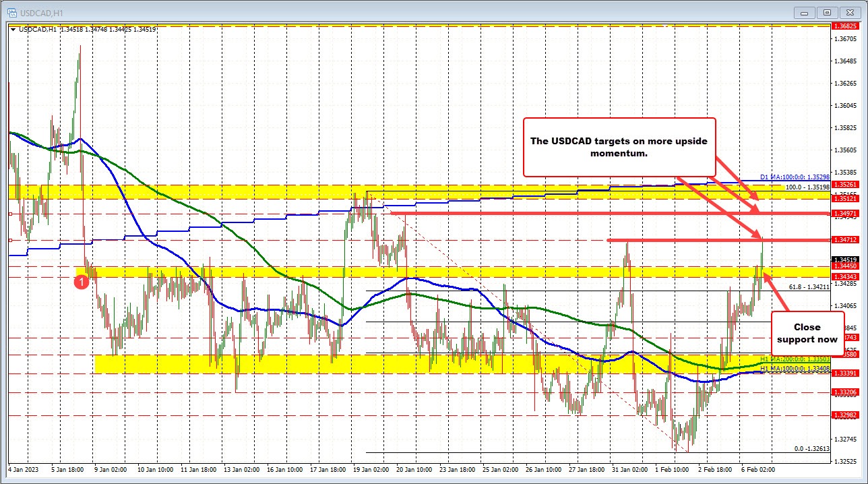Click the 4 Jan 2023 date on time axis

coord(24,468)
